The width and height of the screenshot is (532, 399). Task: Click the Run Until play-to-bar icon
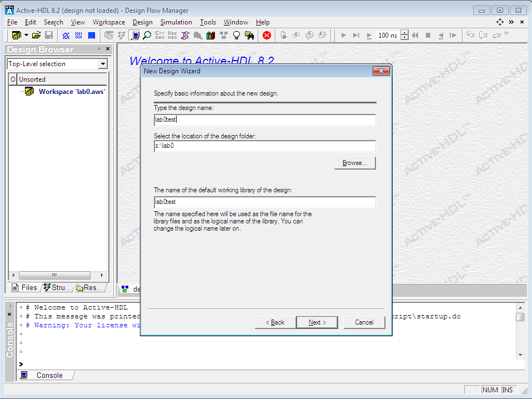pos(356,36)
